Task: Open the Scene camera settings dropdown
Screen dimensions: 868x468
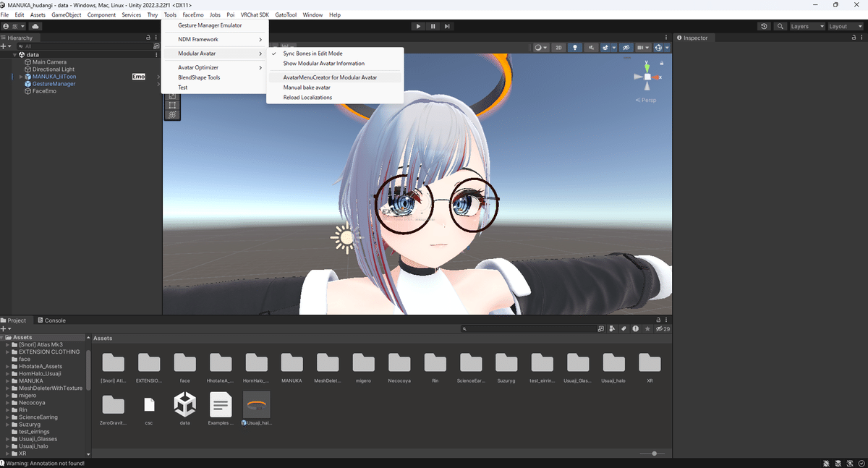Action: (x=642, y=48)
